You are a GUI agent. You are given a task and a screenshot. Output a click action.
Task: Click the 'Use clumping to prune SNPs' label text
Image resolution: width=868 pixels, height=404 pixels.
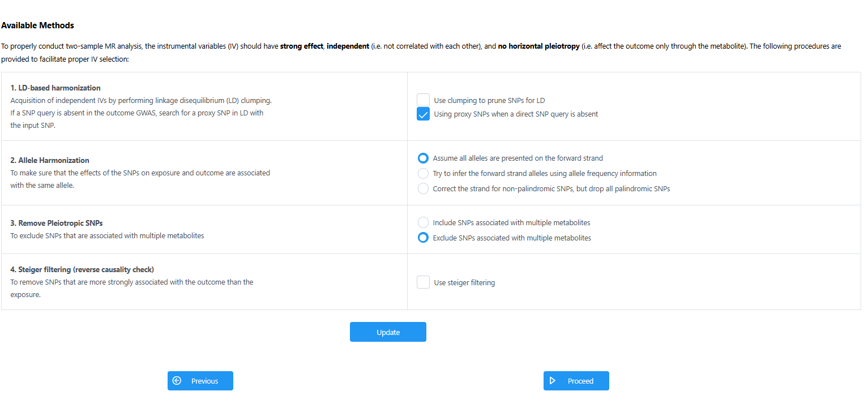point(489,100)
